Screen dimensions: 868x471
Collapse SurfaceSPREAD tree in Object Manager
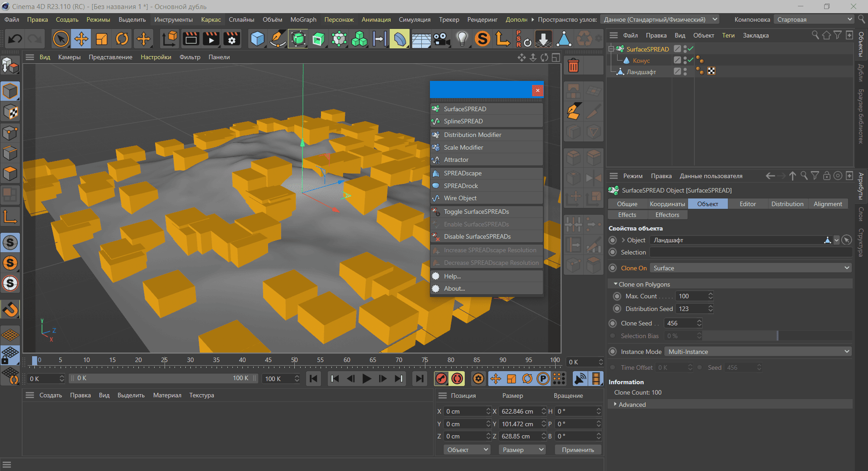click(x=611, y=49)
